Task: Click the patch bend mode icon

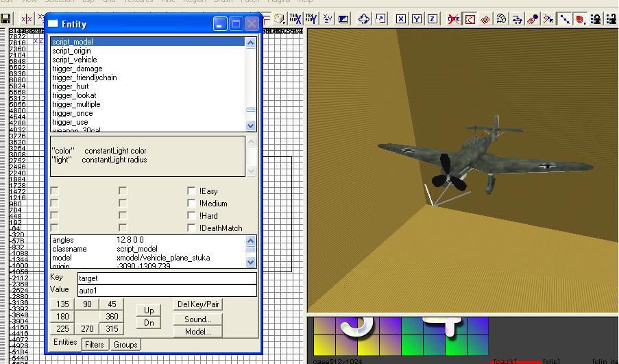Action: (x=501, y=19)
